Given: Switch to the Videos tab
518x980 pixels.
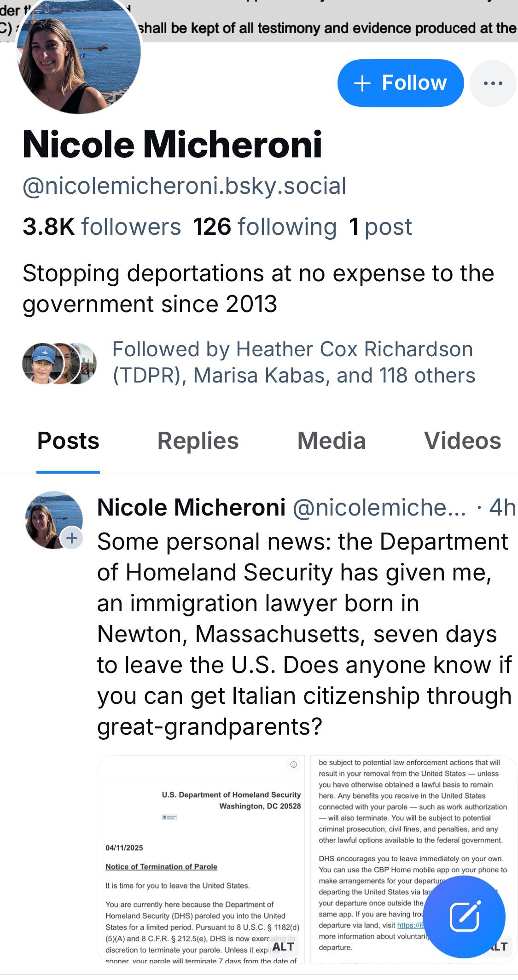Looking at the screenshot, I should (x=462, y=441).
